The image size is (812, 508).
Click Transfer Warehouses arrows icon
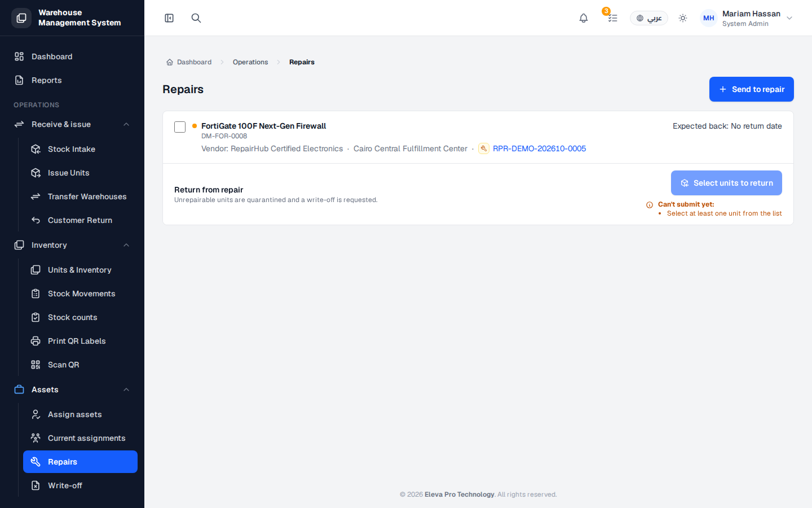tap(36, 196)
